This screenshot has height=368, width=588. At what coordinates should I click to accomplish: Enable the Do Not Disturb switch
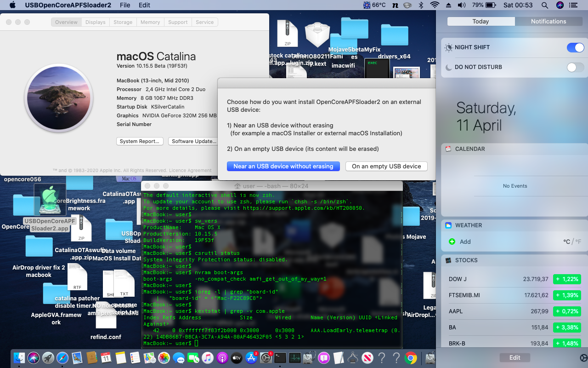575,67
